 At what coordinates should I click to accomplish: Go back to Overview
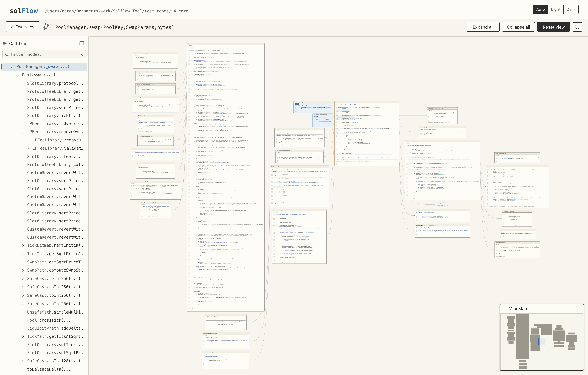(23, 27)
